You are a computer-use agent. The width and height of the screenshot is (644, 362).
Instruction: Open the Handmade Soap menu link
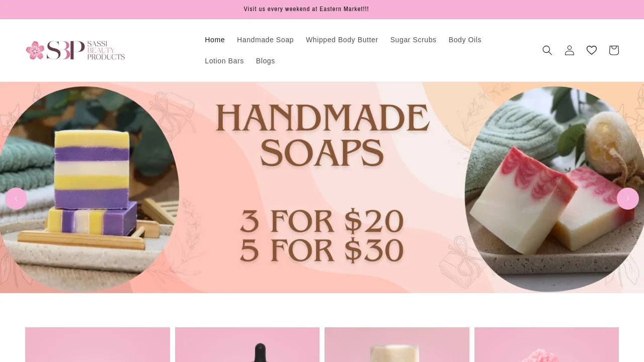[265, 40]
